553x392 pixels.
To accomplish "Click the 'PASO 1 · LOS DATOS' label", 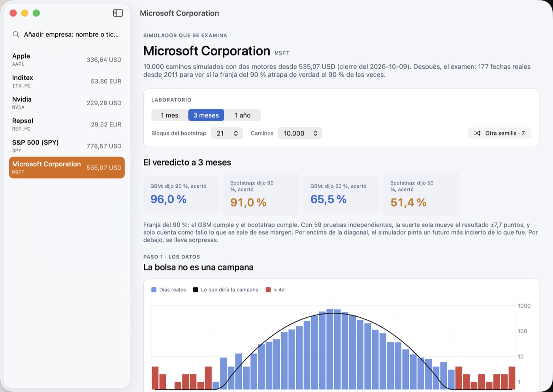I will pos(172,257).
